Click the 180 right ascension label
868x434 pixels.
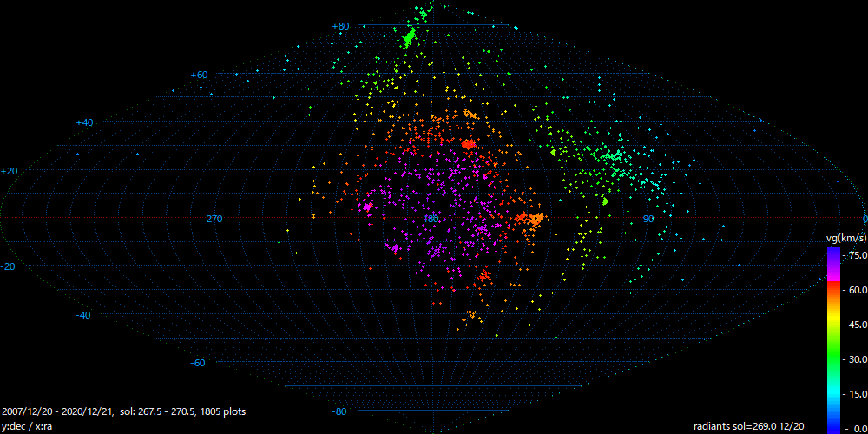(x=431, y=219)
